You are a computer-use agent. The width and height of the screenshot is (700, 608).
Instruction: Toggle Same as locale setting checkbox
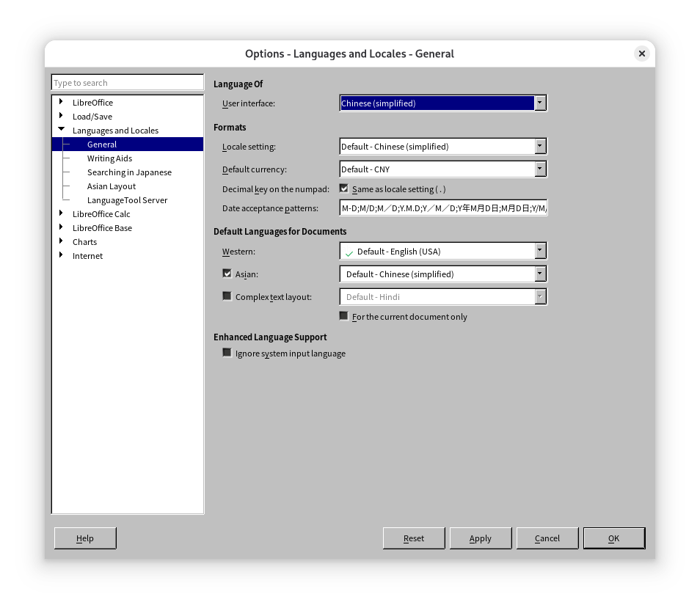click(x=343, y=188)
